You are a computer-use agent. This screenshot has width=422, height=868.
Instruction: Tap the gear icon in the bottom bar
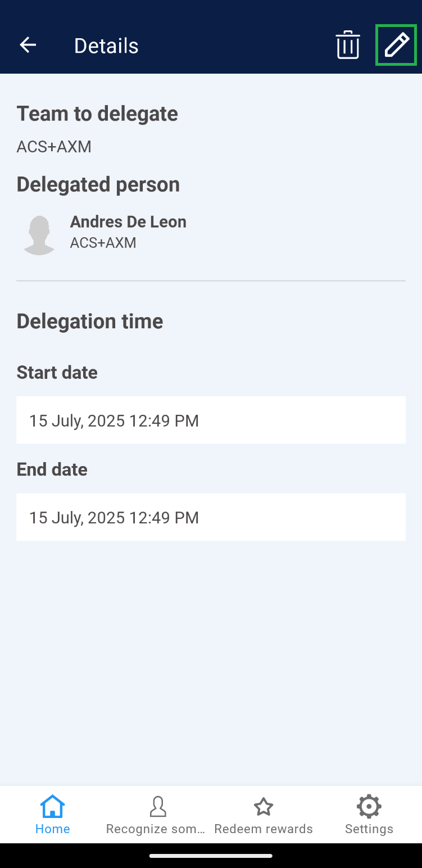tap(369, 807)
